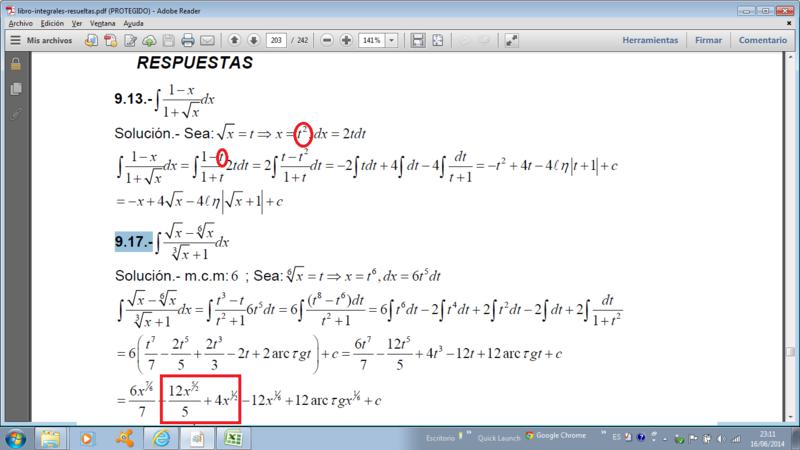Go to previous page with up arrow
This screenshot has width=800, height=450.
(x=234, y=41)
